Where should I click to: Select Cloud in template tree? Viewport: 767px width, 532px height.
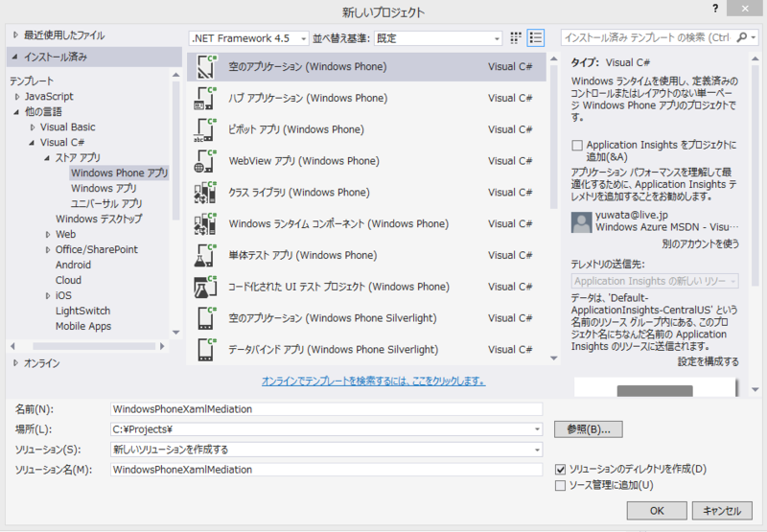(68, 280)
